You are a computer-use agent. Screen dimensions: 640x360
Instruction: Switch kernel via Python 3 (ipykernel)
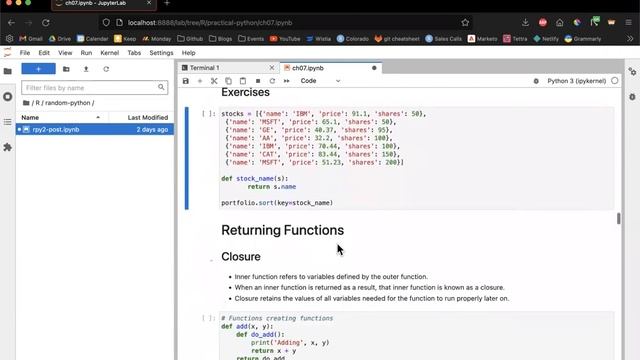click(x=576, y=81)
